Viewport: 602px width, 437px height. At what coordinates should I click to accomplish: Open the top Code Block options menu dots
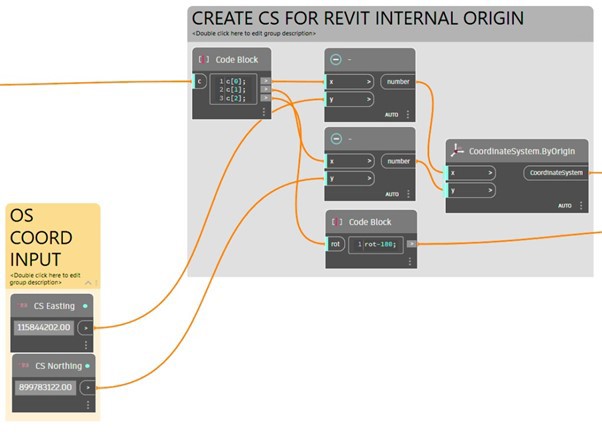coord(263,112)
